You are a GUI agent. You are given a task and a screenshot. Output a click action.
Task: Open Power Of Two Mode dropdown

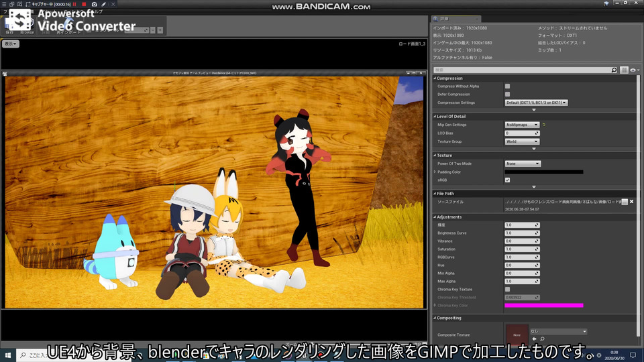tap(523, 164)
